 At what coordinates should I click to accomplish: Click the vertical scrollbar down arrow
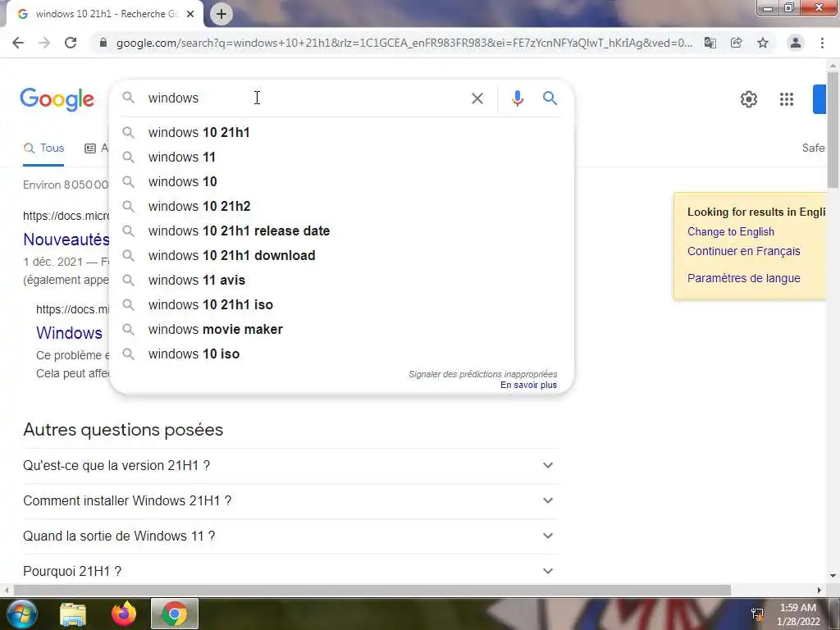pos(833,577)
